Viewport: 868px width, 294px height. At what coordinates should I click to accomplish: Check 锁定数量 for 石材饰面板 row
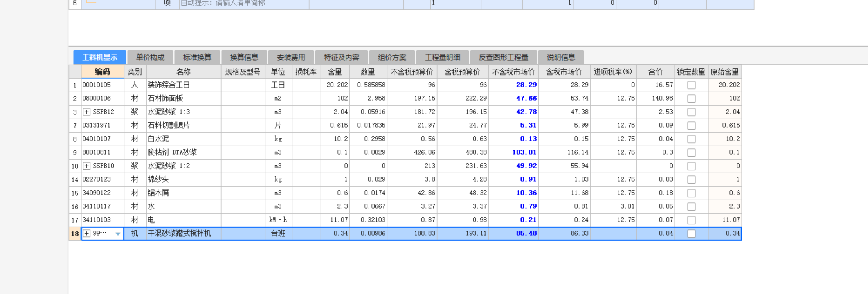tap(692, 98)
